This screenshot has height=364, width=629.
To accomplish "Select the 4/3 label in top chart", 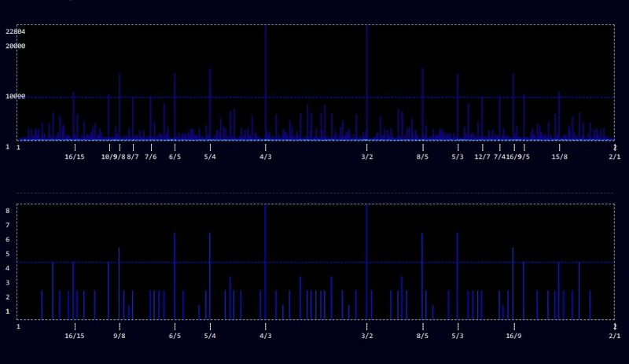I will pos(266,156).
